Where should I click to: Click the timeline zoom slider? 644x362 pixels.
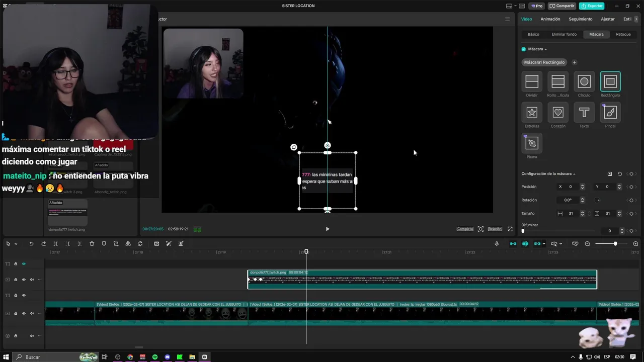[x=611, y=244]
